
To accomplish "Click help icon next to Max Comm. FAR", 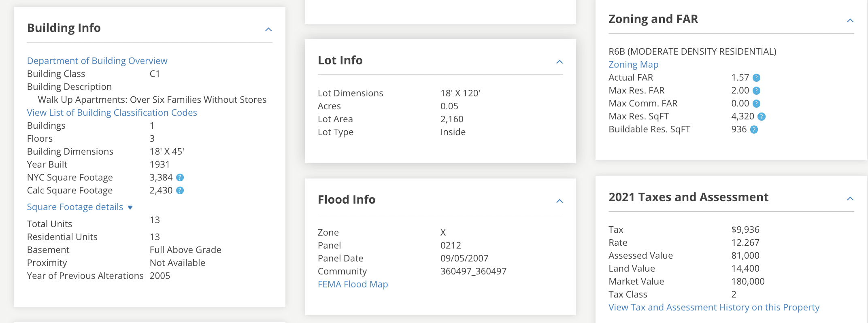I will [x=756, y=104].
